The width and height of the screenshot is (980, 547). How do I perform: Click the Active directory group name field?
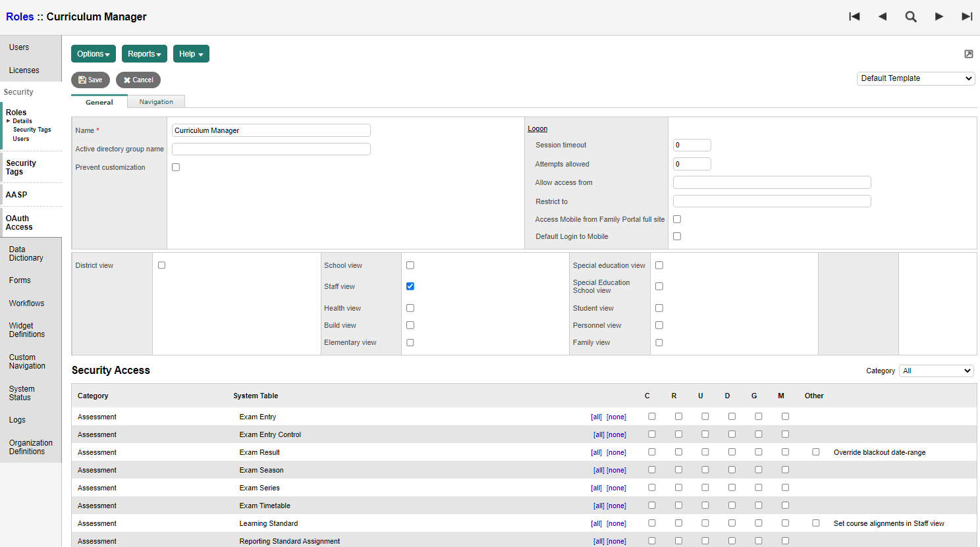(271, 149)
